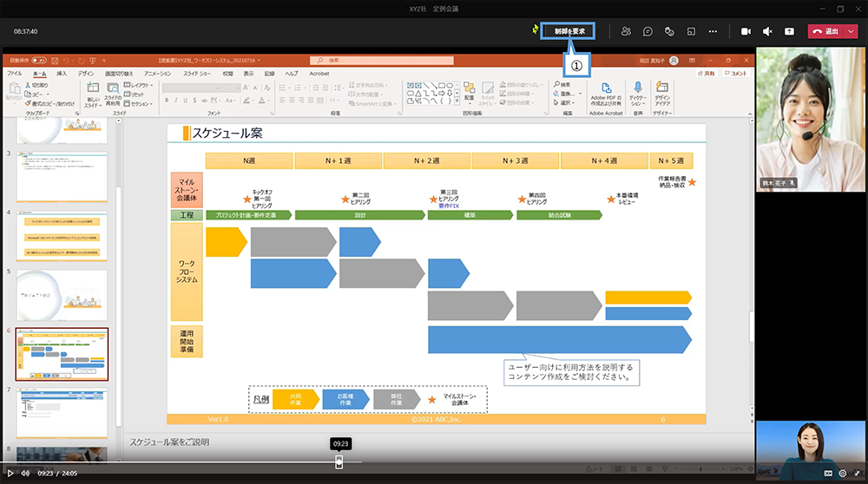Expand the quick access toolbar customize arrow

pos(103,61)
